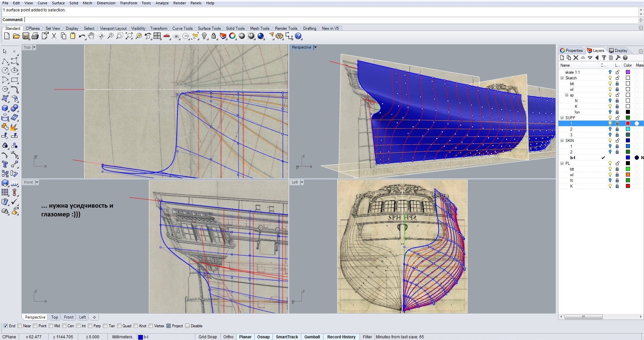Collapse the Sketch layer group
This screenshot has width=644, height=340.
click(x=562, y=78)
